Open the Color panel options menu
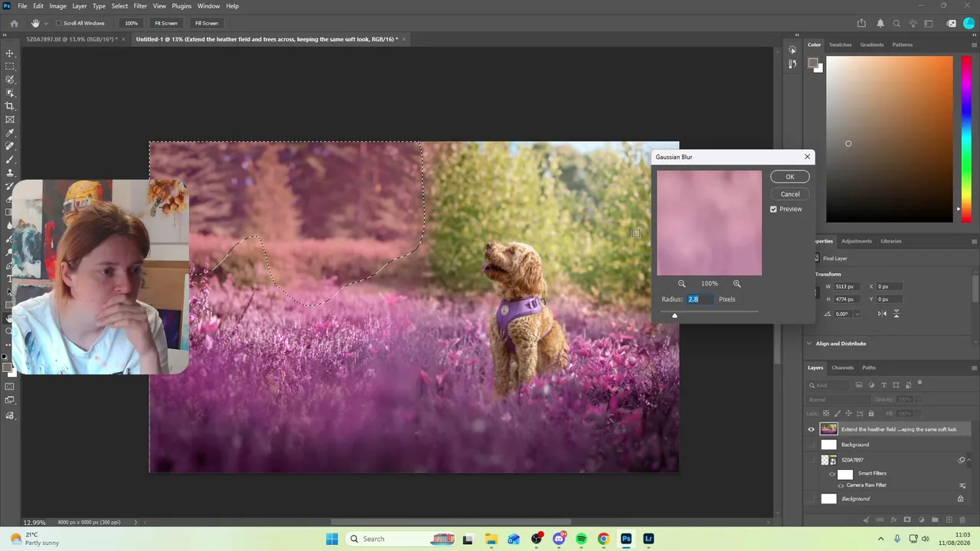The height and width of the screenshot is (551, 980). point(973,44)
